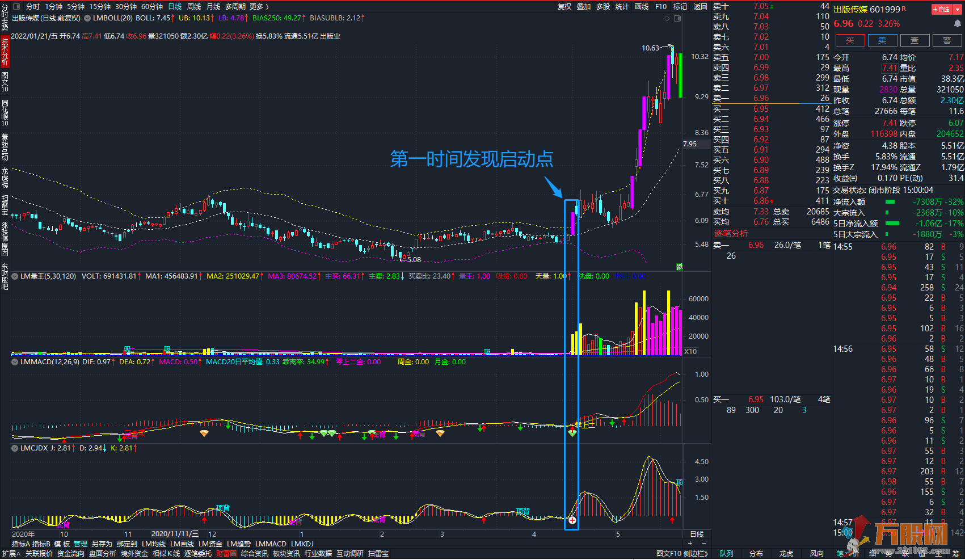Open the 行业数据 bottom tab

pyautogui.click(x=318, y=554)
